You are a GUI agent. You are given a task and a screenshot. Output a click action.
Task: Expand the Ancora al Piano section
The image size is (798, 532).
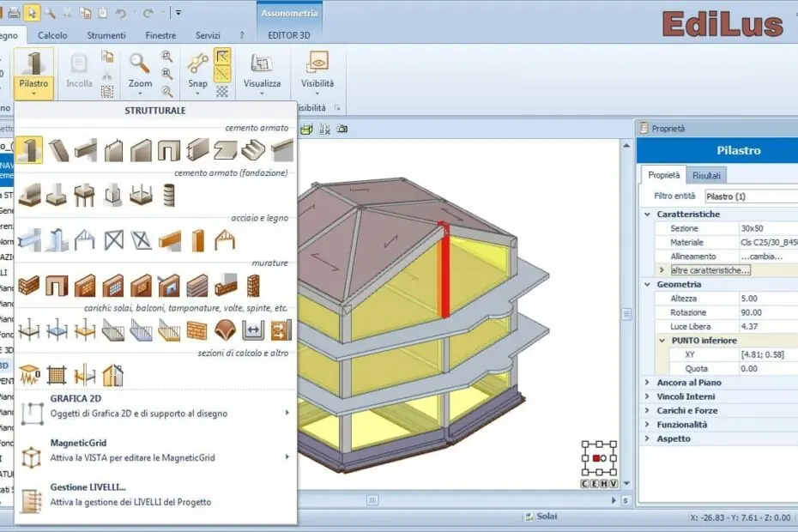647,383
